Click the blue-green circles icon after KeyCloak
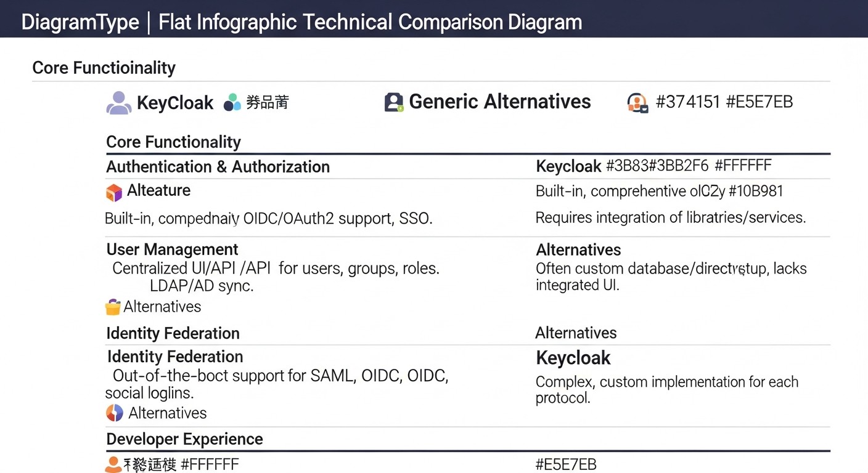The image size is (868, 473). (x=232, y=102)
